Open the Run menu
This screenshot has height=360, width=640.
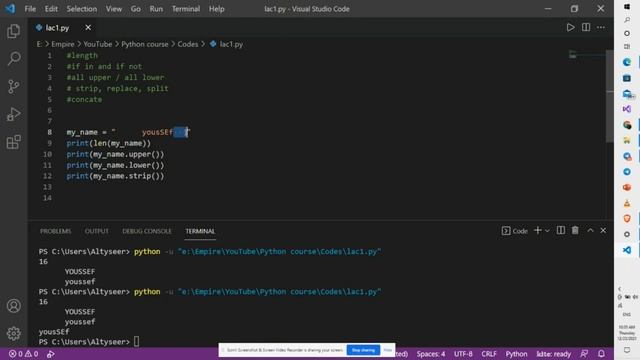156,9
